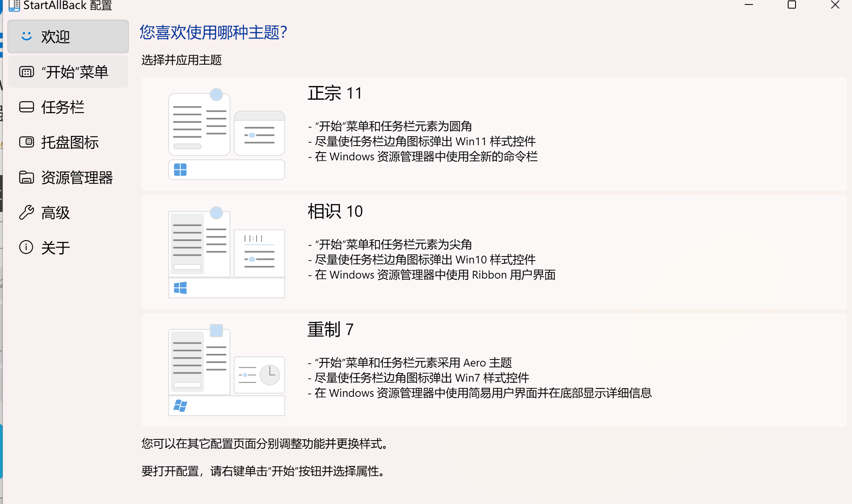Click the Windows 11 logo in first preview
The height and width of the screenshot is (504, 852).
click(180, 169)
